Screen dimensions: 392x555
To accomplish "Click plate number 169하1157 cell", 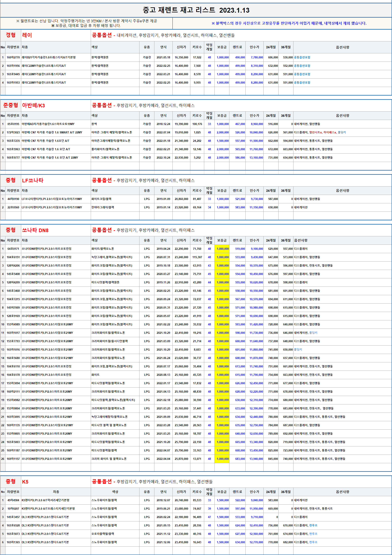I will coord(13,459).
